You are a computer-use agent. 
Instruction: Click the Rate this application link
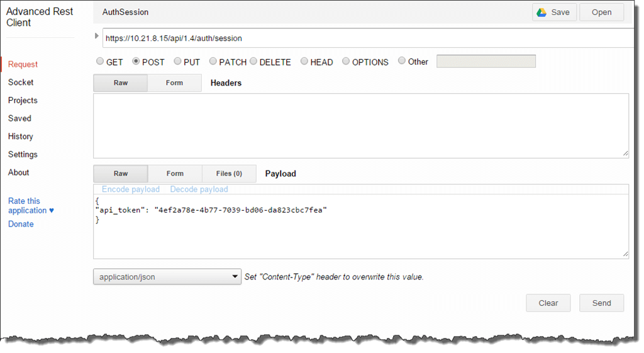(31, 206)
